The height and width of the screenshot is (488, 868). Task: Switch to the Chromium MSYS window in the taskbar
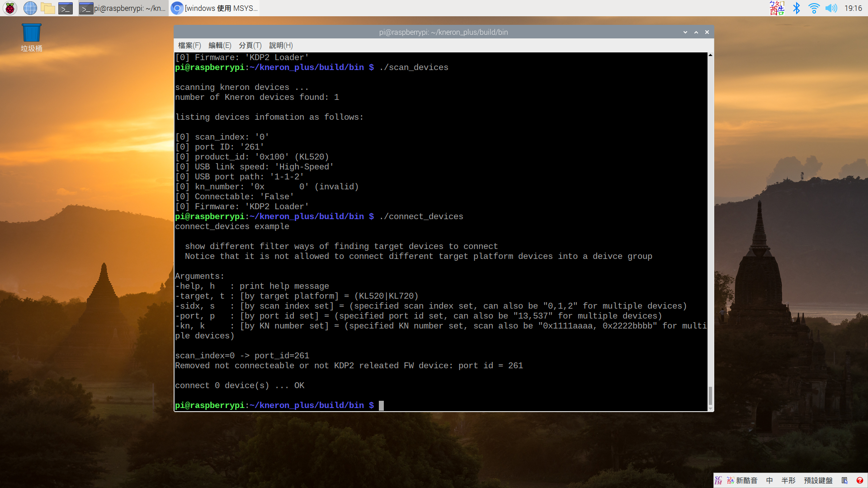pos(215,8)
